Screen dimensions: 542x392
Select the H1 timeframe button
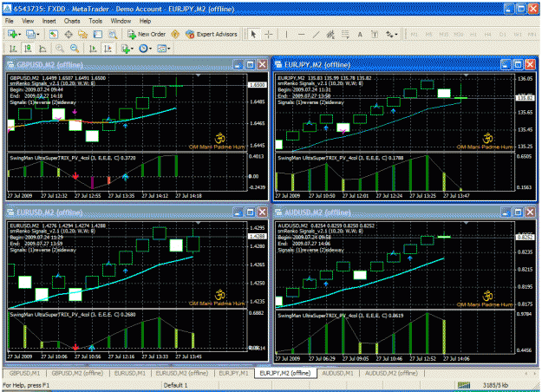tap(473, 34)
